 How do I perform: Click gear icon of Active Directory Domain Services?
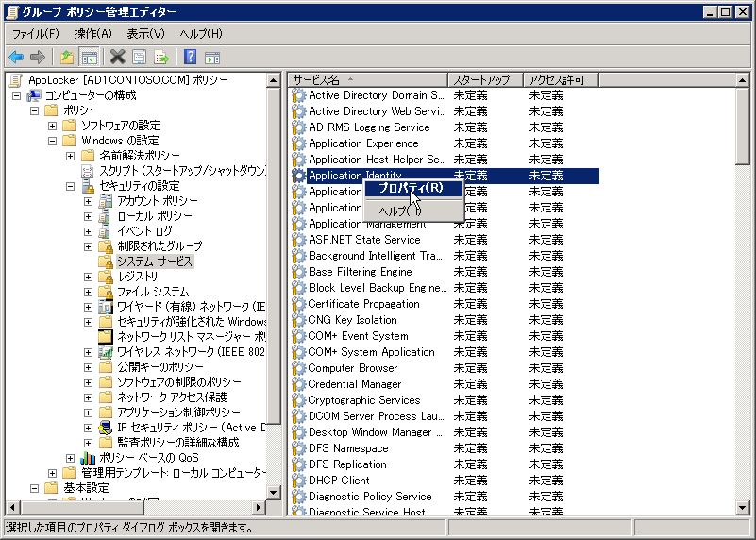point(299,95)
